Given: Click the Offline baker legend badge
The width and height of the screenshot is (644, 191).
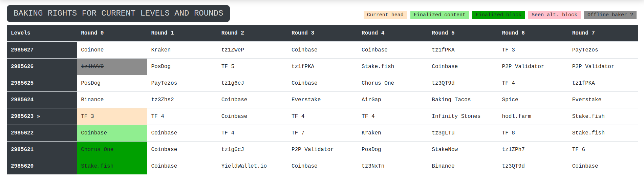Looking at the screenshot, I should tap(610, 15).
